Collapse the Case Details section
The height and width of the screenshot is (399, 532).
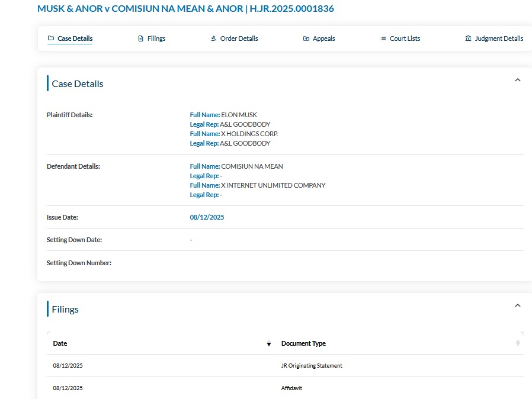[518, 80]
